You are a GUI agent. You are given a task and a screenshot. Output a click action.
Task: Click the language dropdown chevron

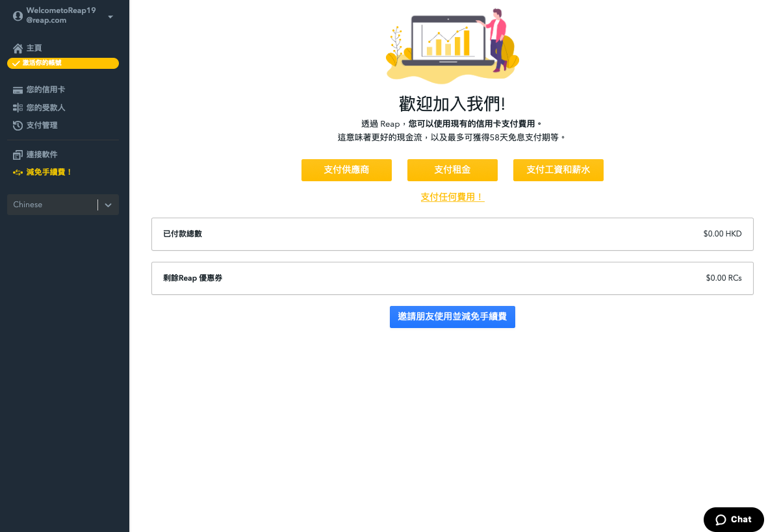(x=109, y=205)
